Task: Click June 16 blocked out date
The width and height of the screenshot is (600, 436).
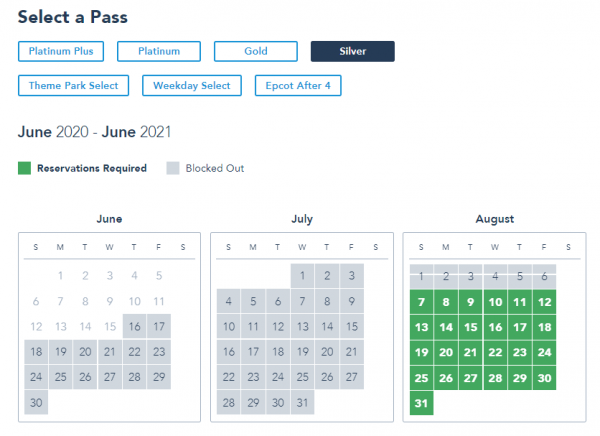Action: tap(134, 327)
